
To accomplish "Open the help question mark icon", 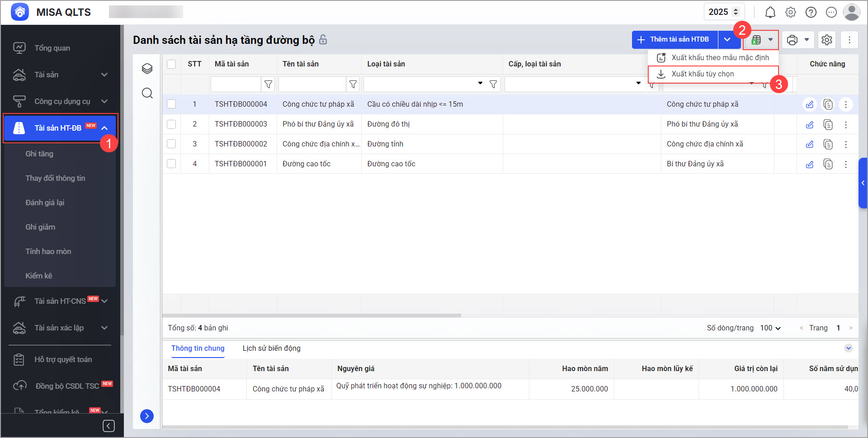I will point(811,13).
